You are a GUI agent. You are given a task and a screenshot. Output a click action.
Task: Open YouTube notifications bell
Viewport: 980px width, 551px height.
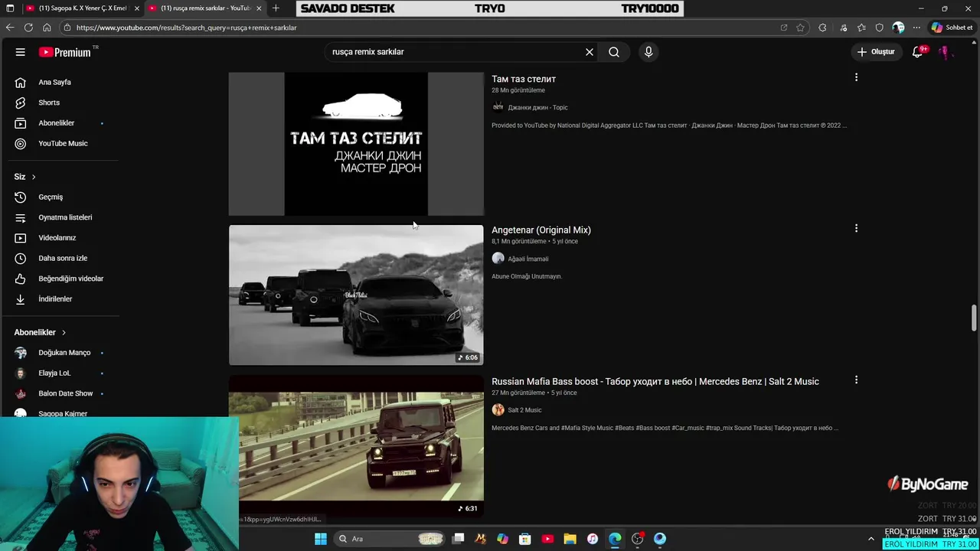pyautogui.click(x=917, y=52)
